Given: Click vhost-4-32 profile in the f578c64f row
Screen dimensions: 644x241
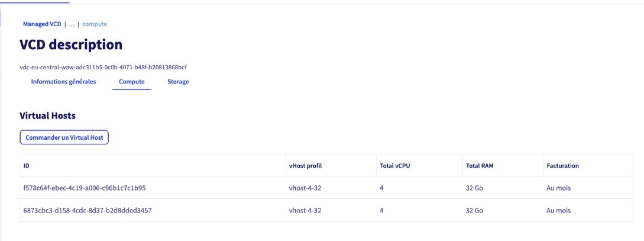Looking at the screenshot, I should tap(305, 188).
